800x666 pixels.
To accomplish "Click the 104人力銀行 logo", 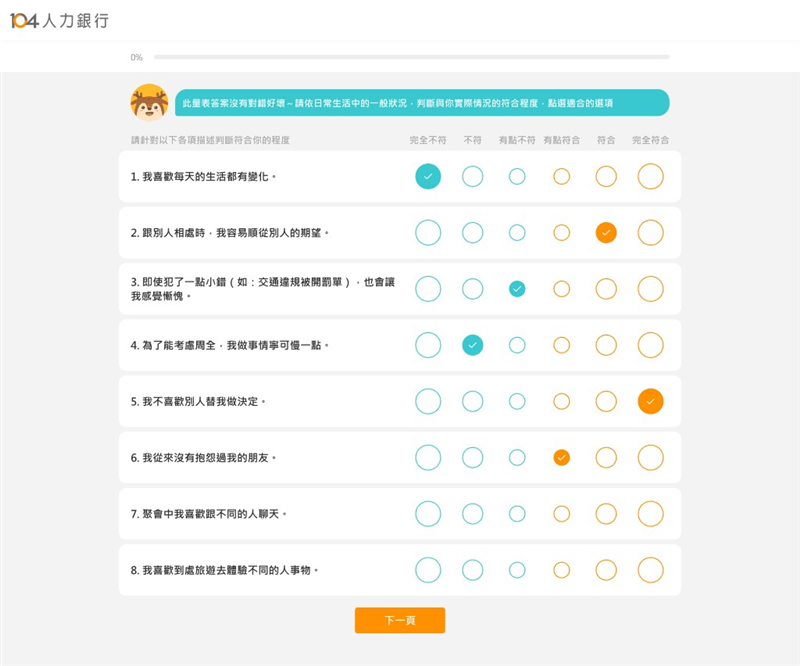I will [60, 21].
